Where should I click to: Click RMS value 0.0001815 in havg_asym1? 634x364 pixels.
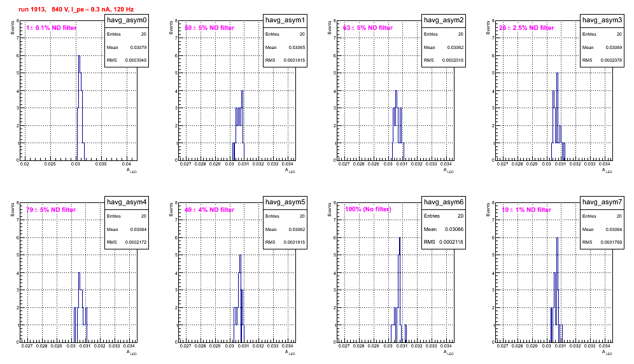pos(294,60)
